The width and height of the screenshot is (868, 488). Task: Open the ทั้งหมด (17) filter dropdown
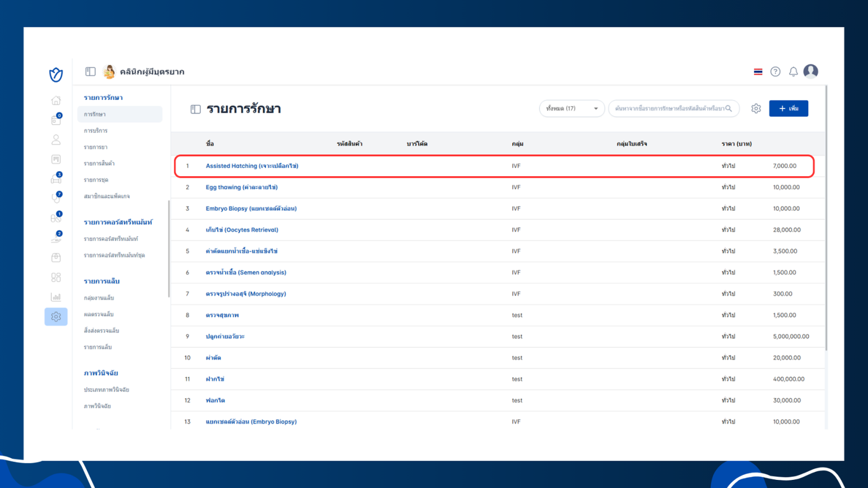[x=572, y=109]
